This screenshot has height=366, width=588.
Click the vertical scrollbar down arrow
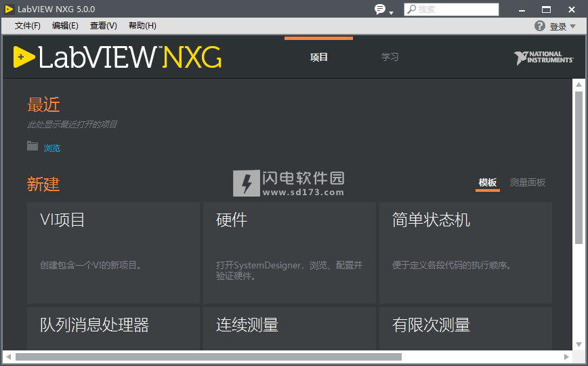579,344
